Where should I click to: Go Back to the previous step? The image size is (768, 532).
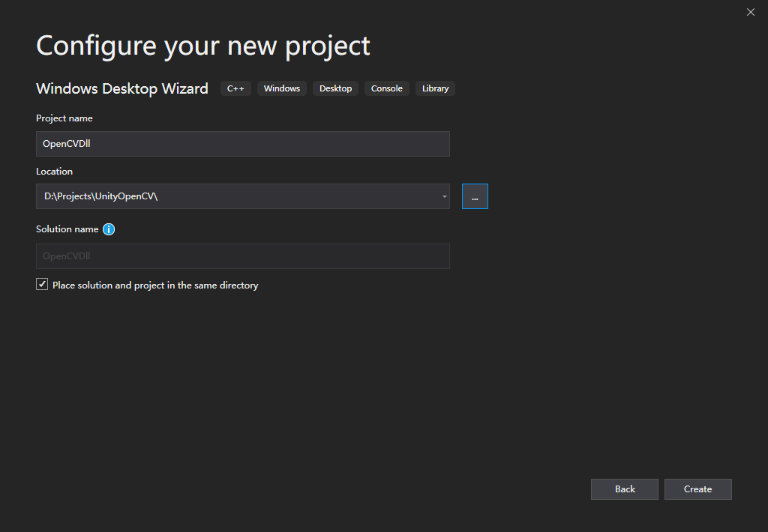pos(625,489)
